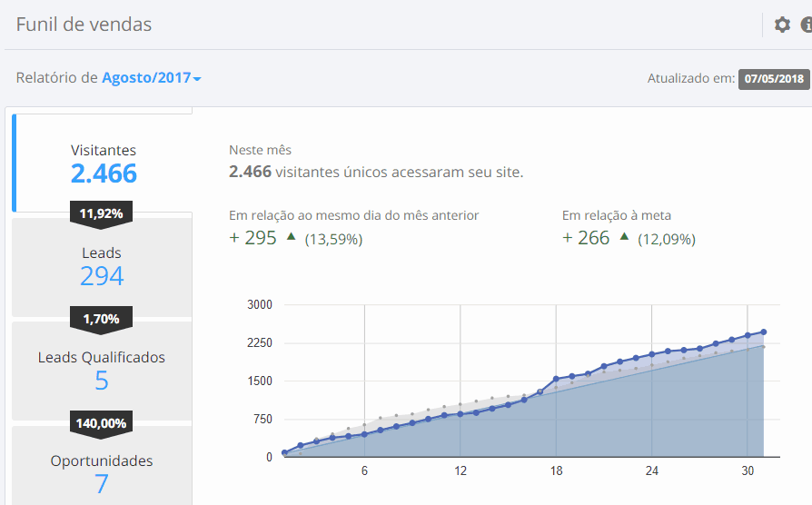Select the Leads funnel tab
The image size is (812, 505).
[x=102, y=267]
